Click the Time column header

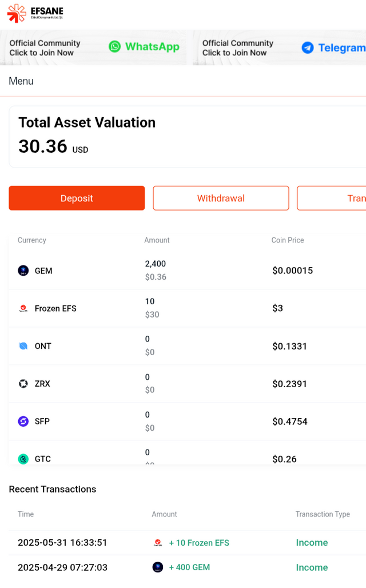tap(26, 514)
